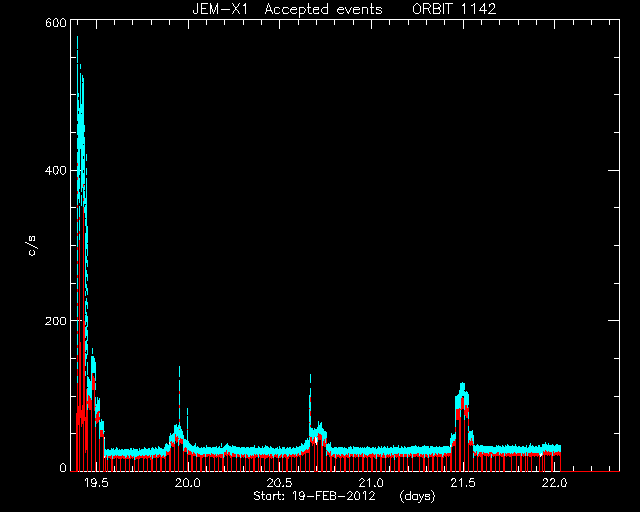Click the 20.0 x-axis tick label
This screenshot has width=640, height=512.
(x=188, y=483)
